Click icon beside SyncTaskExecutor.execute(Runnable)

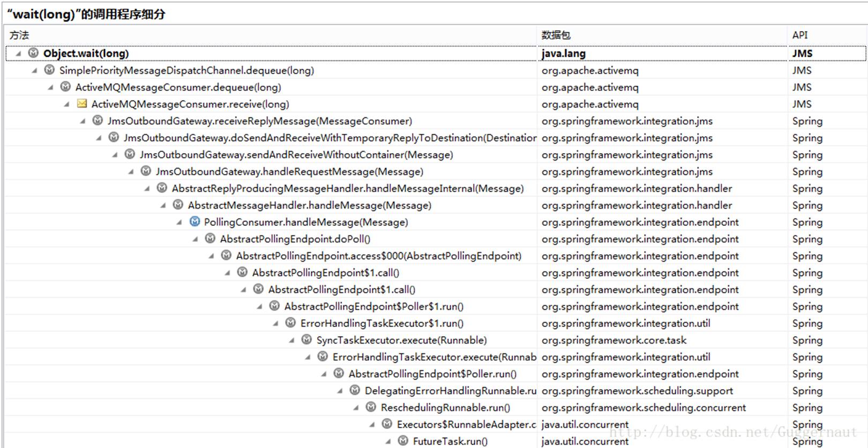click(306, 339)
